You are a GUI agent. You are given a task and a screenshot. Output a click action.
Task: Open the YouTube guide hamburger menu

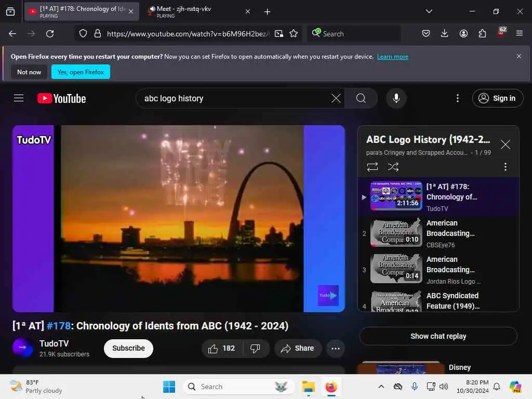point(19,98)
